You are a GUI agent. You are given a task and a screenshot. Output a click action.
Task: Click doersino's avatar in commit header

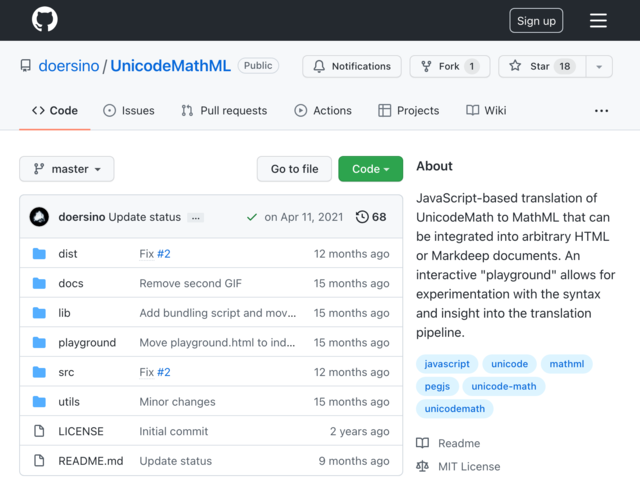(39, 217)
